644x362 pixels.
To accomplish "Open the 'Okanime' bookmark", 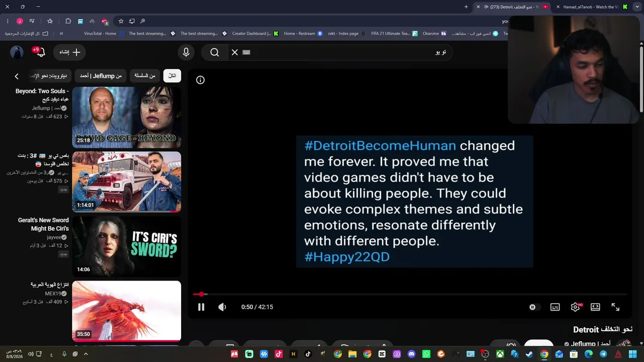I will point(435,34).
